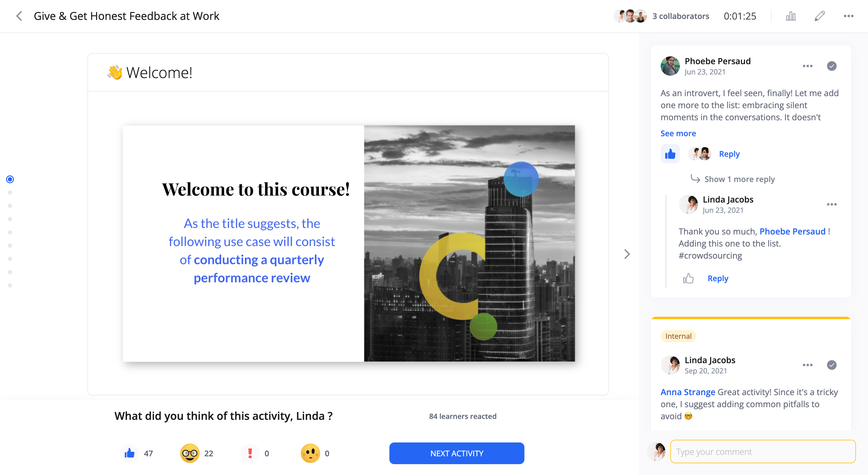Click the three-dot menu icon on Phoebe's comment

pyautogui.click(x=807, y=65)
